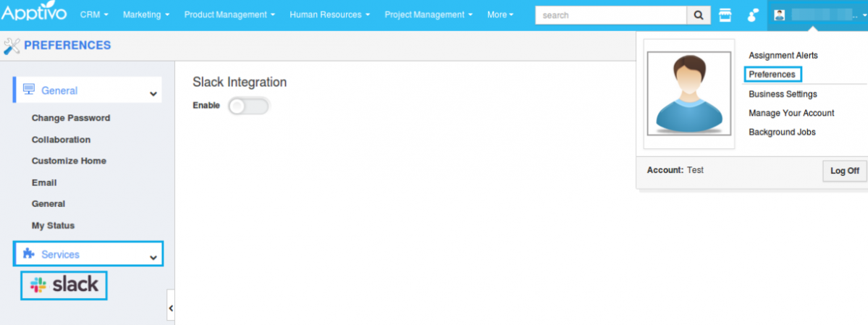
Task: Open Business Settings from user menu
Action: (783, 94)
